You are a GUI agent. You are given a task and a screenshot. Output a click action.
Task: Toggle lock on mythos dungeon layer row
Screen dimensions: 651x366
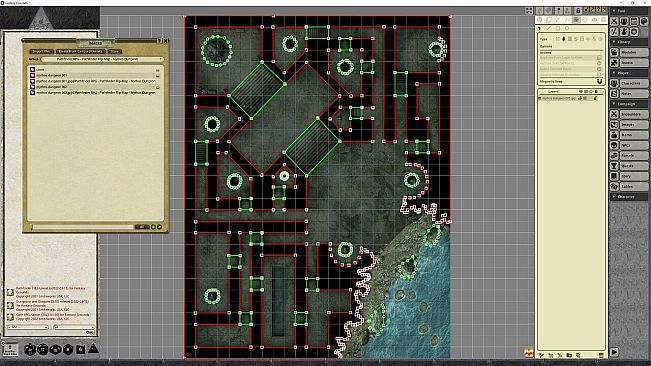pos(595,98)
